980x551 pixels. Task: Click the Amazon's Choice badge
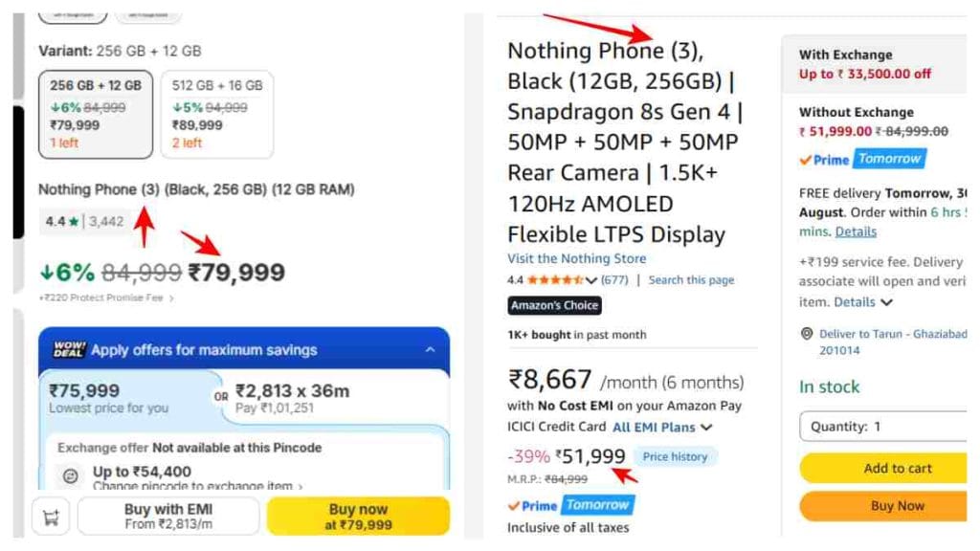click(x=554, y=305)
